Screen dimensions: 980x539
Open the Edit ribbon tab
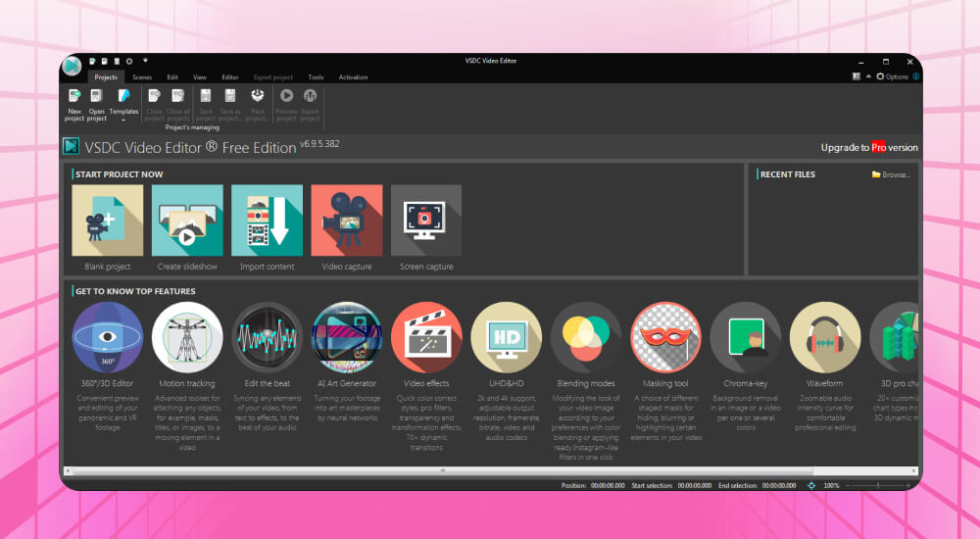point(172,77)
